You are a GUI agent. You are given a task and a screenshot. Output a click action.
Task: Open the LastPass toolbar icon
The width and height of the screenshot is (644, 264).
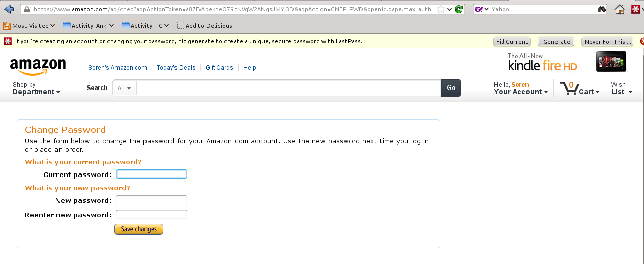pyautogui.click(x=635, y=9)
